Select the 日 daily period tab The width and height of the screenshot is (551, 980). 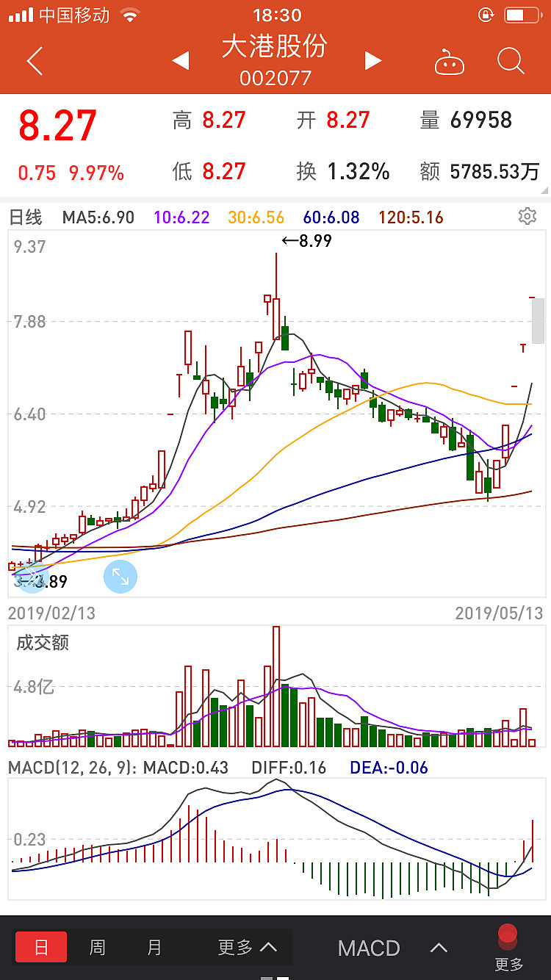point(41,947)
